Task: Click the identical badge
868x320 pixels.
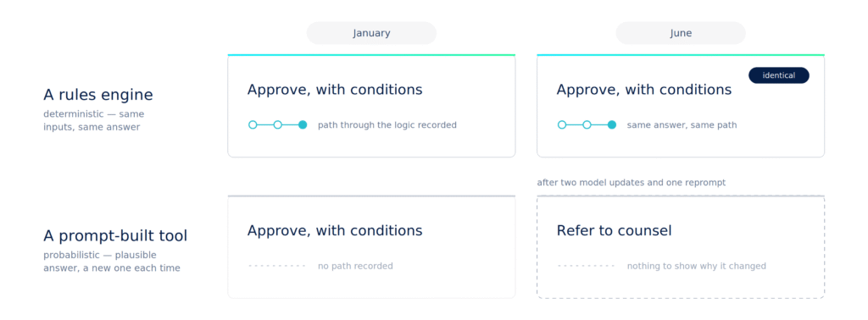Action: (778, 75)
